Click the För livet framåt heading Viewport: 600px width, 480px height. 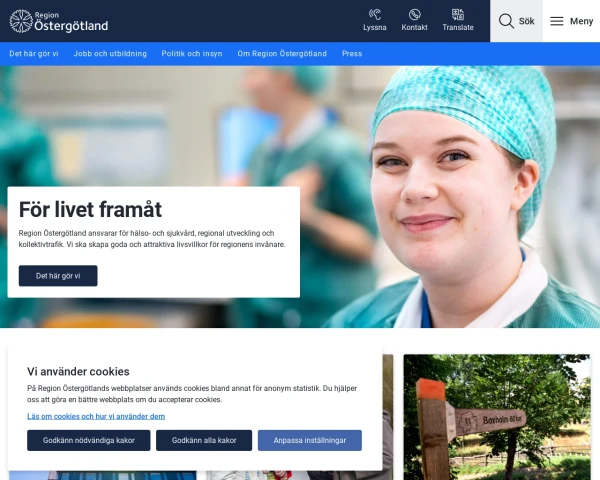(90, 209)
